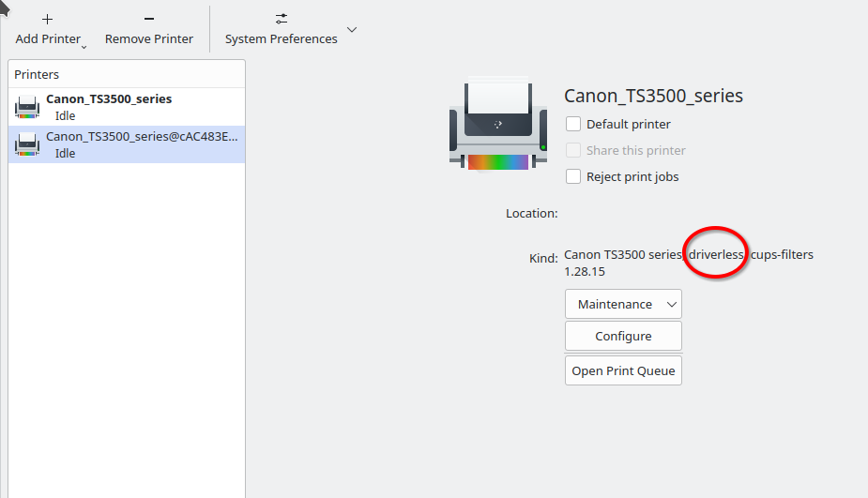Viewport: 868px width, 498px height.
Task: Enable the Default printer checkbox
Action: pyautogui.click(x=573, y=124)
